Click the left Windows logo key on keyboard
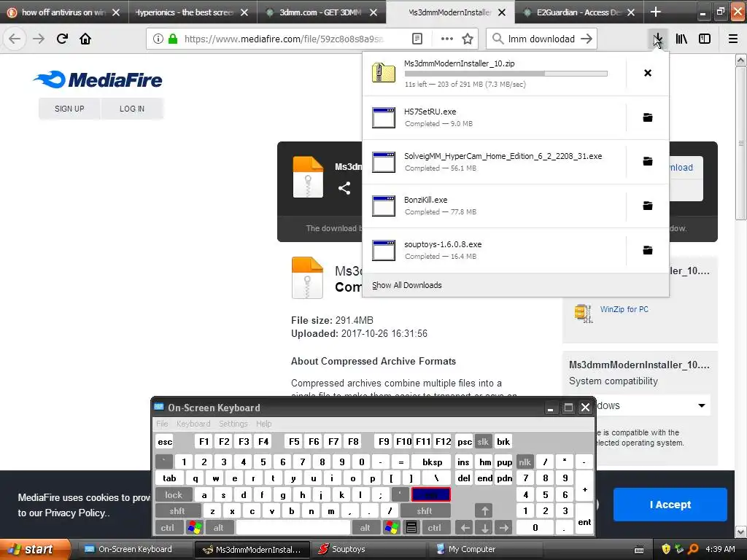The image size is (747, 560). click(195, 528)
